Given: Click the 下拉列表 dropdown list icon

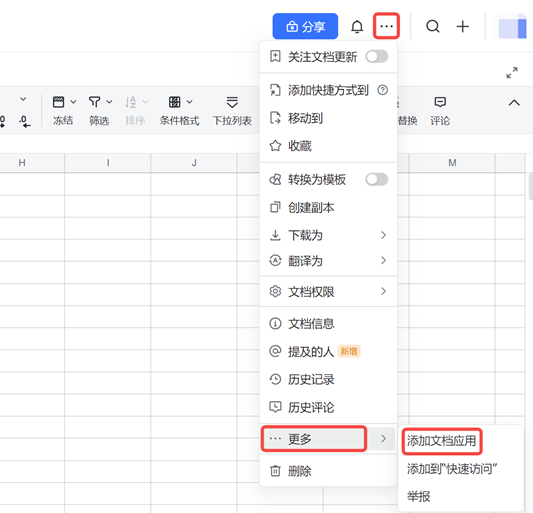Looking at the screenshot, I should [x=232, y=102].
